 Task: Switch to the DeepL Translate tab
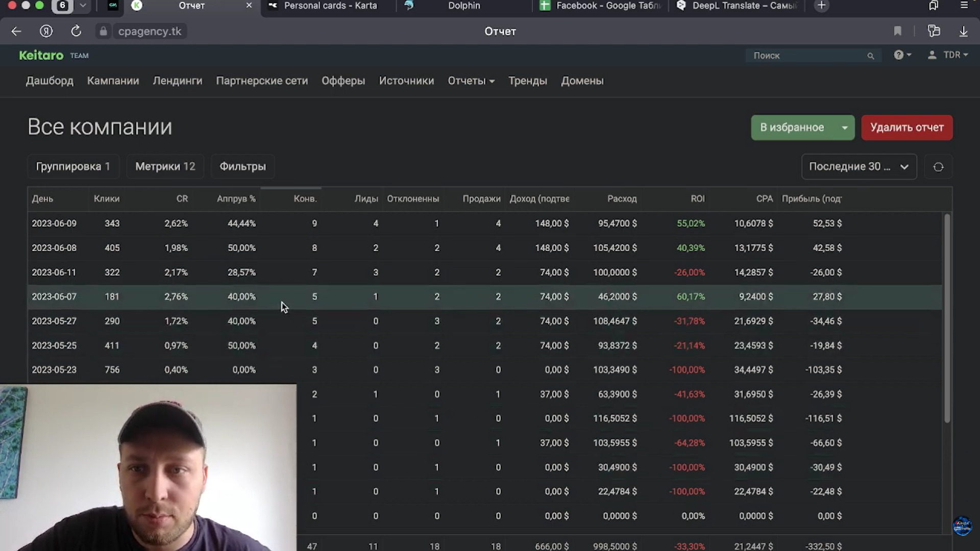pyautogui.click(x=738, y=6)
